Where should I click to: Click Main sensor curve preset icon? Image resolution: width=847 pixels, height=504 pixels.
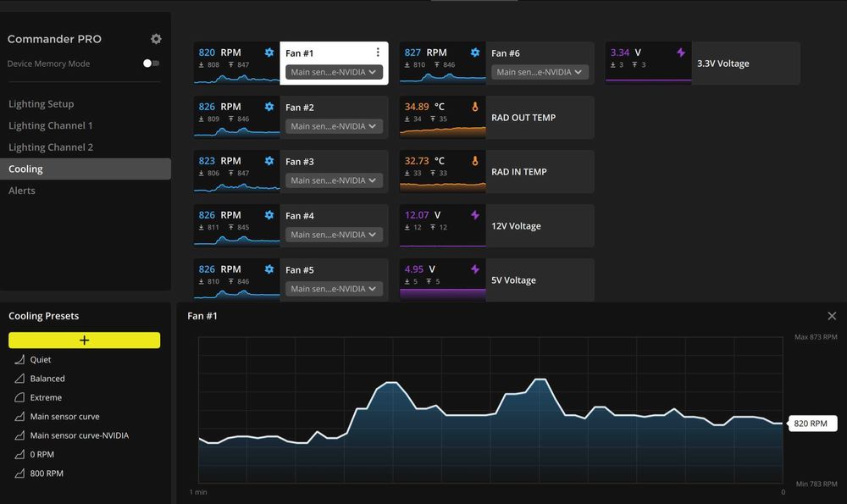19,417
